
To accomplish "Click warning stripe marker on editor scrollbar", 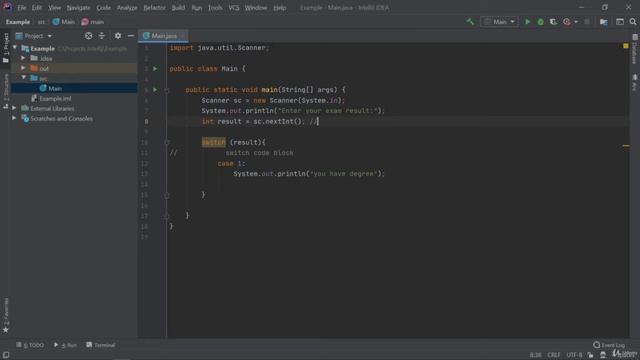I will [x=626, y=146].
